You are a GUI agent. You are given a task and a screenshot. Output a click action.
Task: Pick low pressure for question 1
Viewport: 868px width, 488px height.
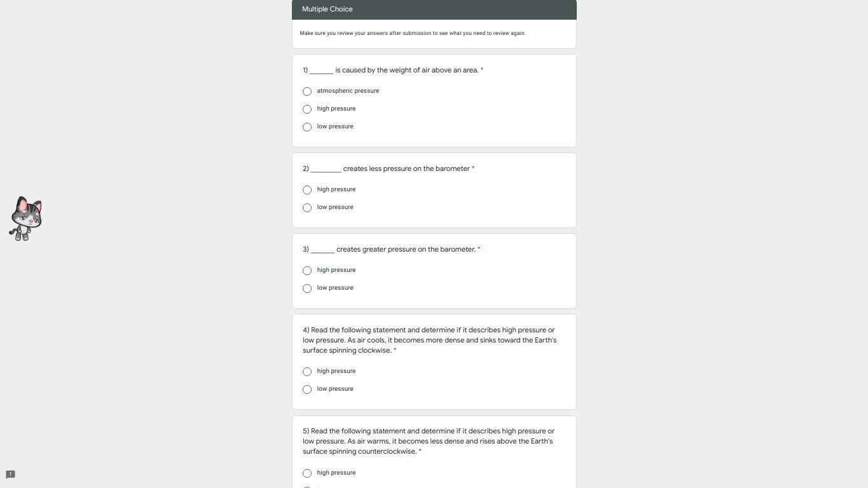[307, 127]
